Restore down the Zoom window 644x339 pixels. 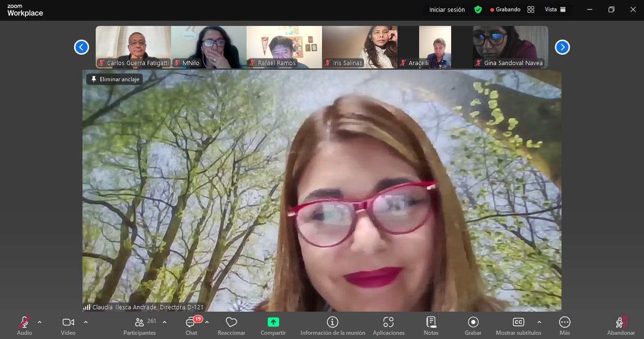coord(611,9)
